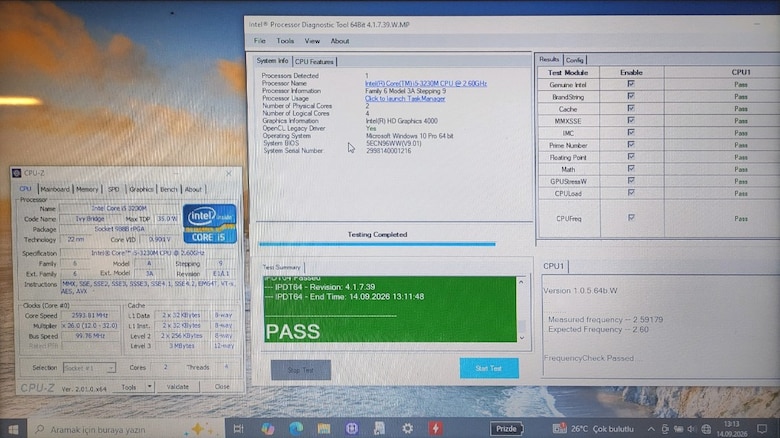Open the Tools dropdown arrow in CPU-Z
780x438 pixels.
coord(149,387)
